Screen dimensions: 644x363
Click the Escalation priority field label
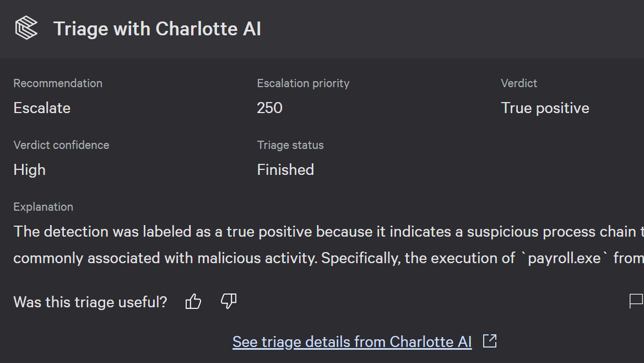303,84
